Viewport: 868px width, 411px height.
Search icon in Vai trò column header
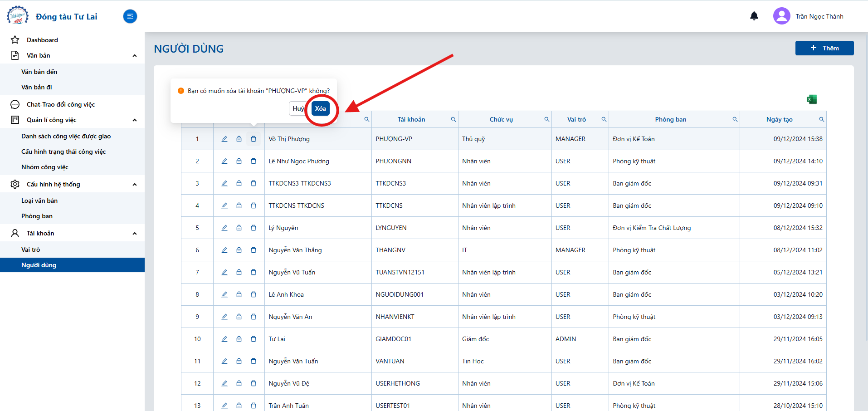point(604,119)
